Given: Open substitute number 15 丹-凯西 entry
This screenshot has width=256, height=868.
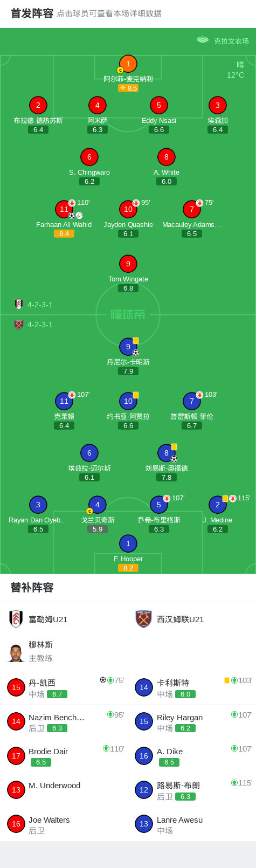Looking at the screenshot, I should coord(64,687).
